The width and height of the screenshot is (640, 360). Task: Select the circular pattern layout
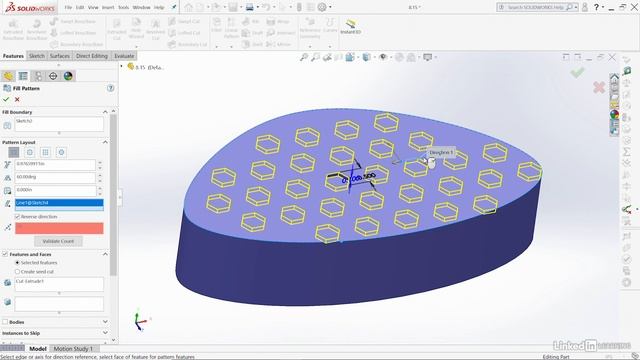point(29,152)
